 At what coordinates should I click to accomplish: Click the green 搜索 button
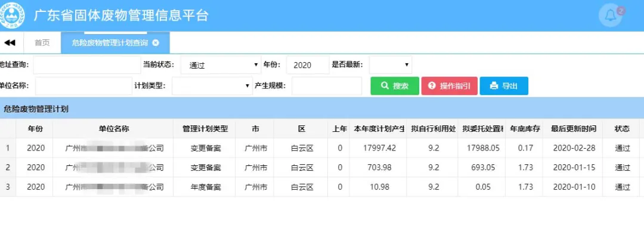tap(395, 86)
